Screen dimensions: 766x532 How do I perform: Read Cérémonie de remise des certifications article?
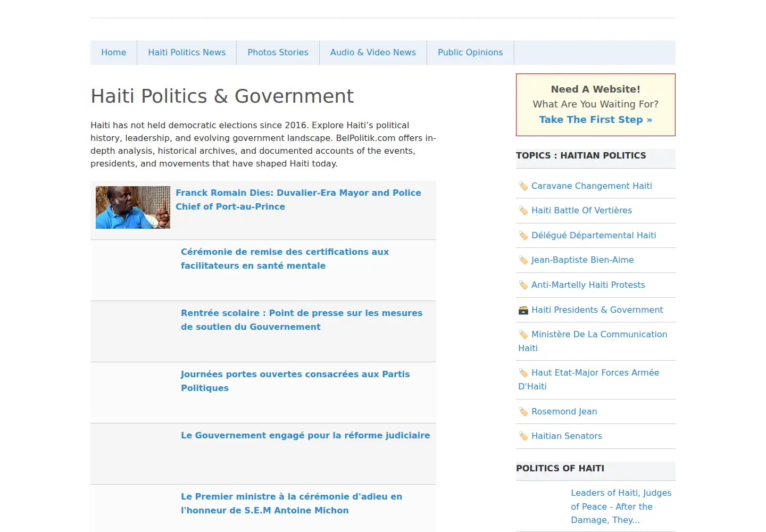(x=285, y=259)
